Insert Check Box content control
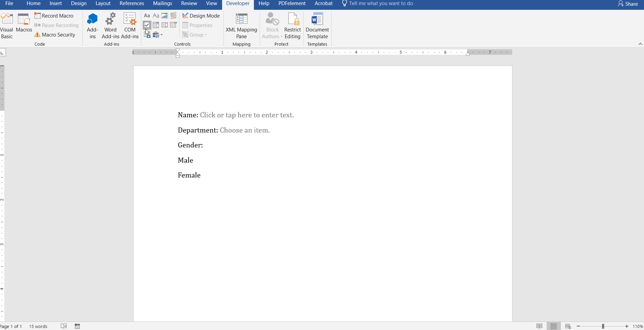Image resolution: width=644 pixels, height=330 pixels. [147, 25]
